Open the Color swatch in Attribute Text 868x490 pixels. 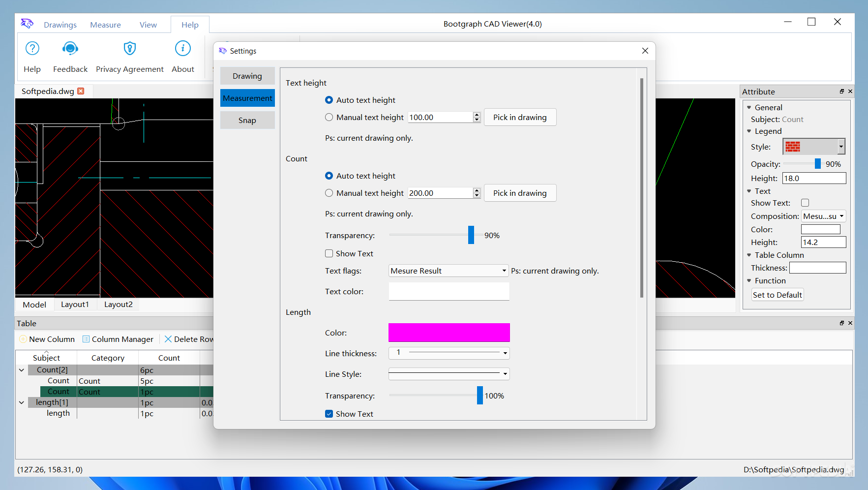[821, 229]
